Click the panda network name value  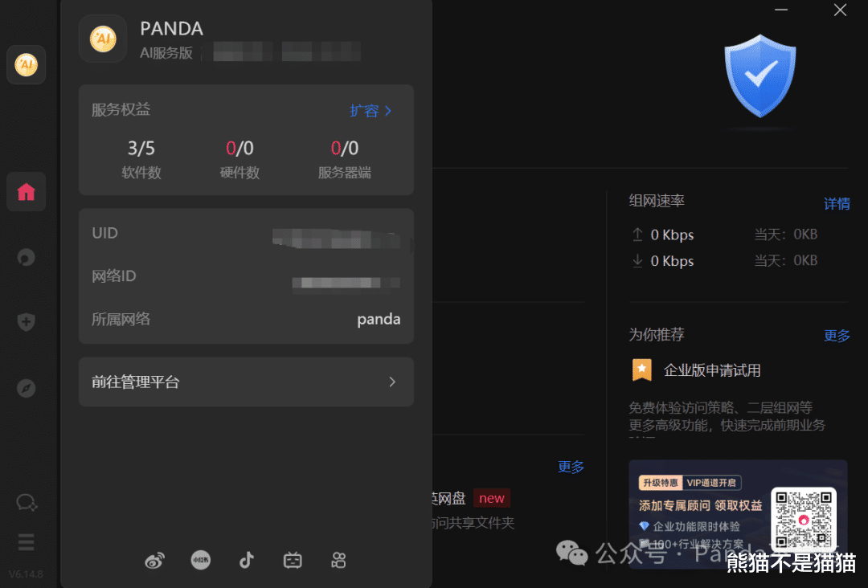pyautogui.click(x=379, y=319)
